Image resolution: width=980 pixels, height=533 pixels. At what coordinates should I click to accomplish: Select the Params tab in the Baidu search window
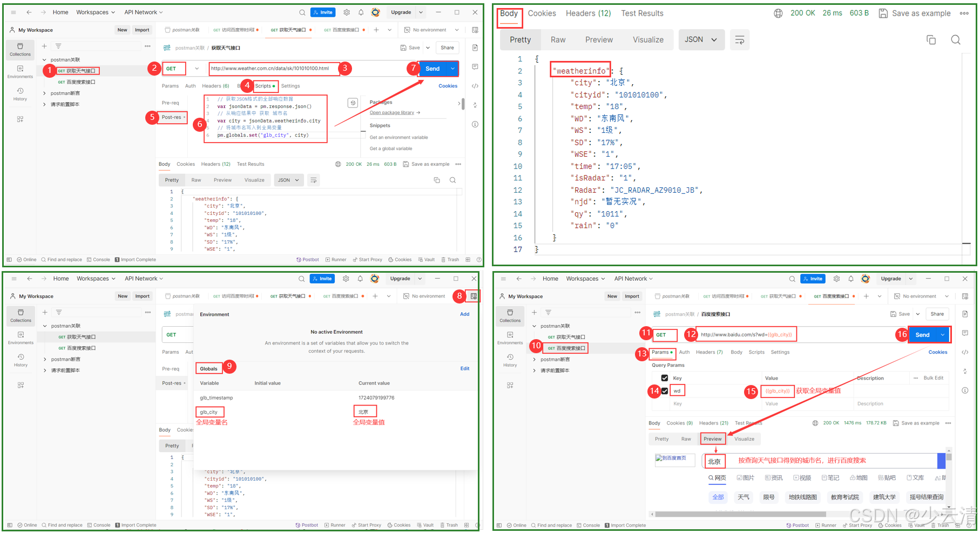661,352
